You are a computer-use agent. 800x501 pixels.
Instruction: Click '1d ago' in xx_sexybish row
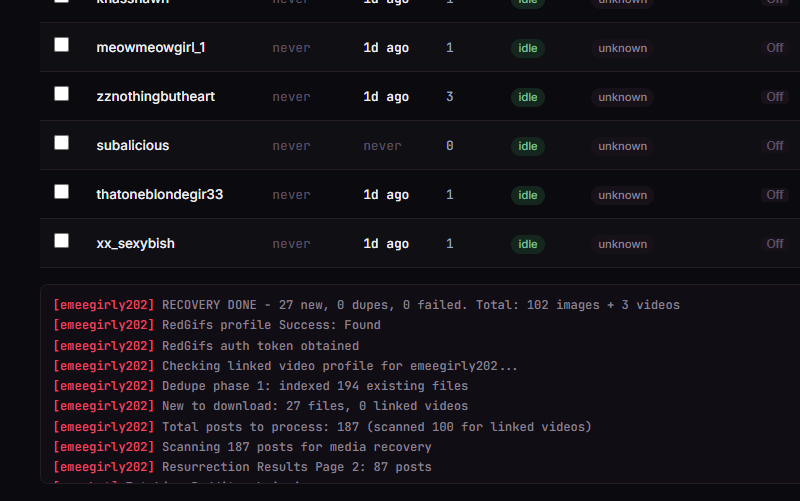[x=386, y=244]
